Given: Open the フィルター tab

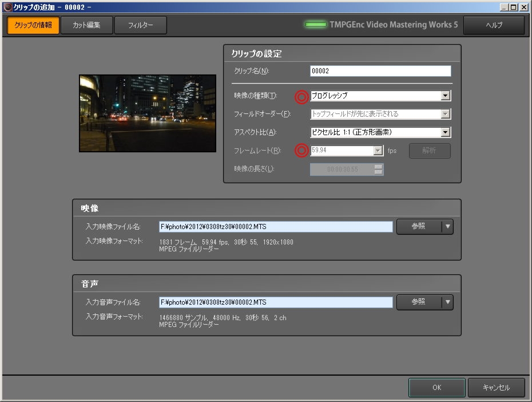Looking at the screenshot, I should 140,25.
